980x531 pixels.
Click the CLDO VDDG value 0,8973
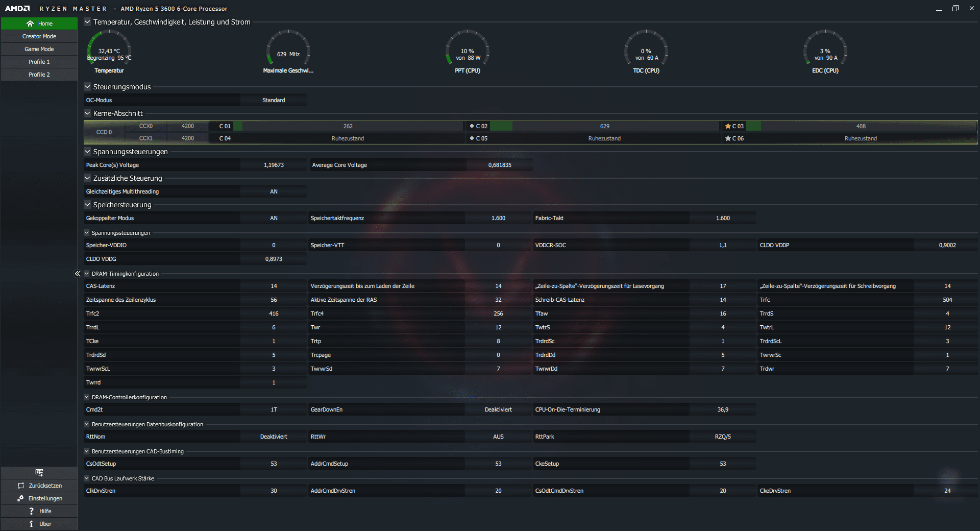274,259
